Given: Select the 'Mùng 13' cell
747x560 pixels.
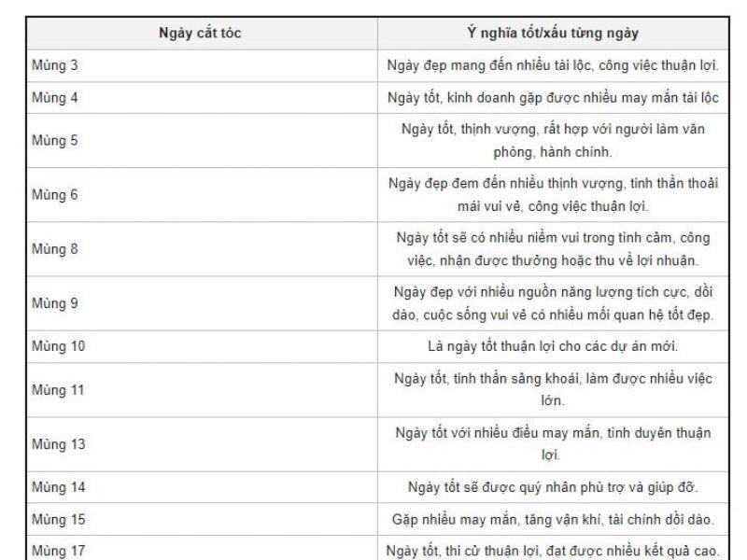Looking at the screenshot, I should point(203,444).
